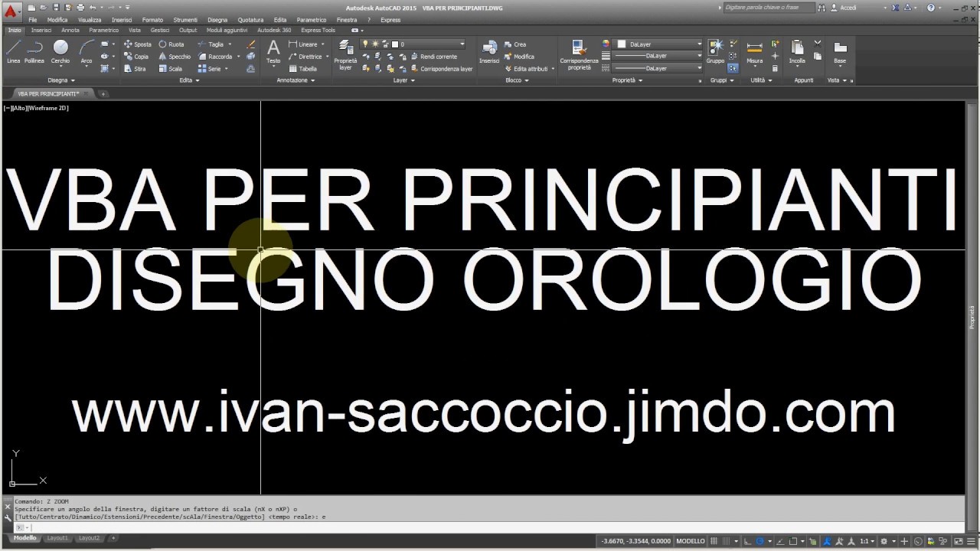Open the Strumenti menu
Image resolution: width=980 pixels, height=551 pixels.
tap(185, 20)
